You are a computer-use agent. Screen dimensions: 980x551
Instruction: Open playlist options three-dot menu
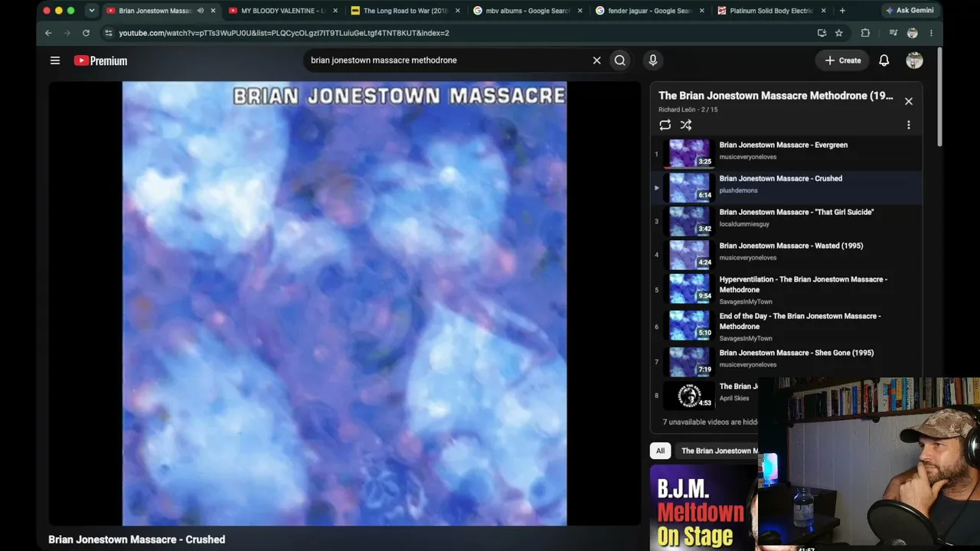tap(909, 125)
